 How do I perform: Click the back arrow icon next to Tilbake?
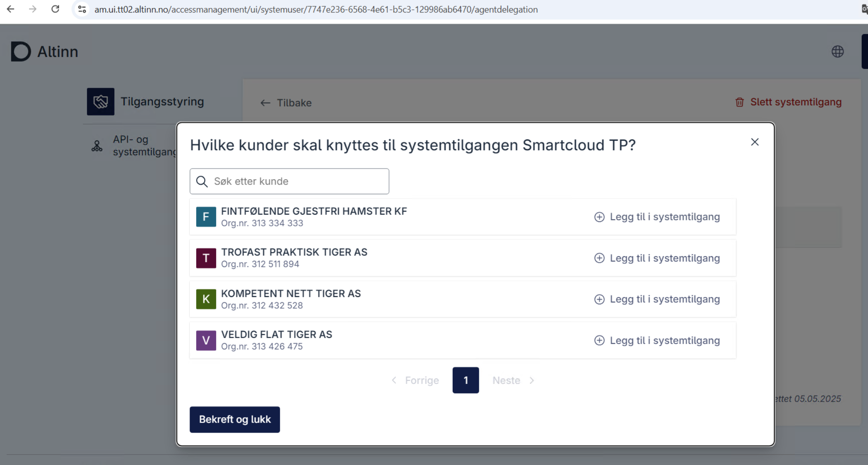click(265, 103)
